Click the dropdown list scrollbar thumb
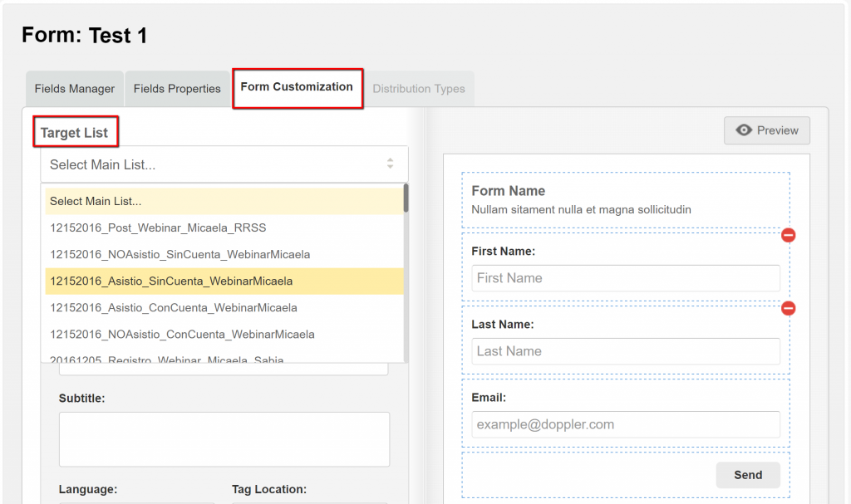851x504 pixels. [406, 198]
